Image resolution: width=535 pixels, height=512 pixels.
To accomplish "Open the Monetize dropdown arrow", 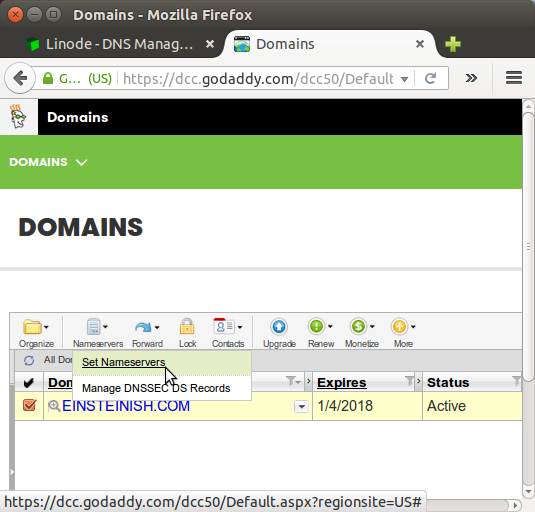I will pyautogui.click(x=372, y=327).
